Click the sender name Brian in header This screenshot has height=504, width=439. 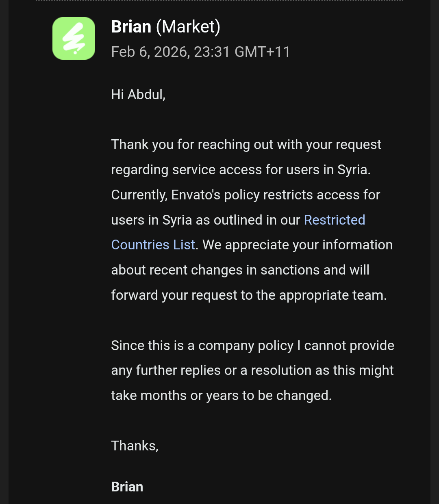[131, 27]
